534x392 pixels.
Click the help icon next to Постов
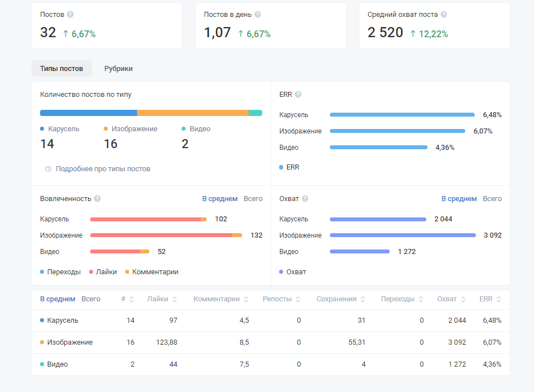coord(70,14)
